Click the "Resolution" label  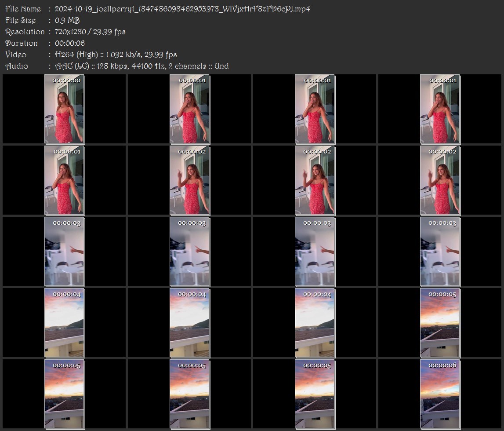[25, 32]
